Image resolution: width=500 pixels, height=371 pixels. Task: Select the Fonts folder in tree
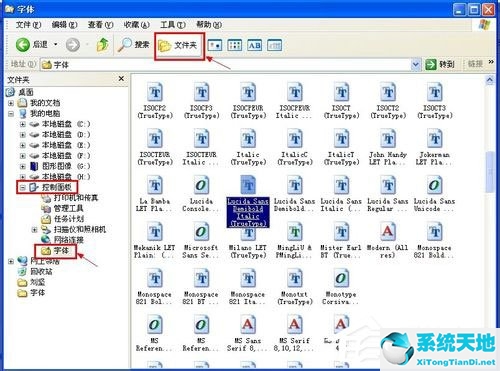click(x=55, y=251)
